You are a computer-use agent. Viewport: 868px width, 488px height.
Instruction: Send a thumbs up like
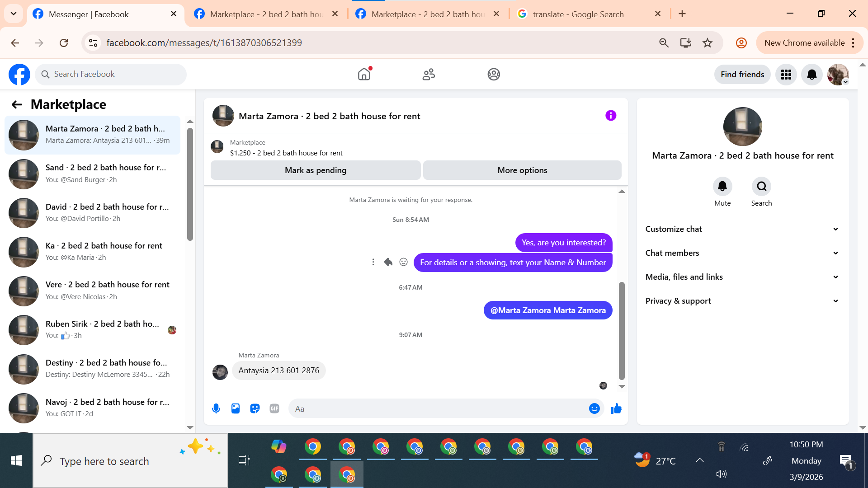[616, 408]
